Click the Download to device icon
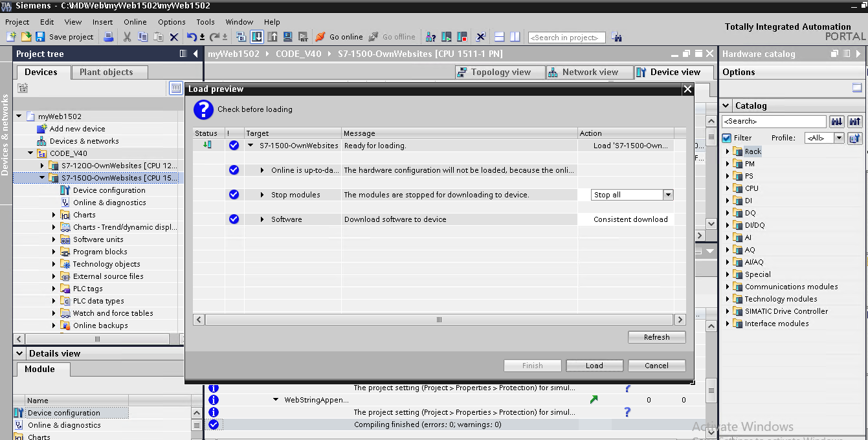Screen dimensions: 868x440 tap(256, 37)
